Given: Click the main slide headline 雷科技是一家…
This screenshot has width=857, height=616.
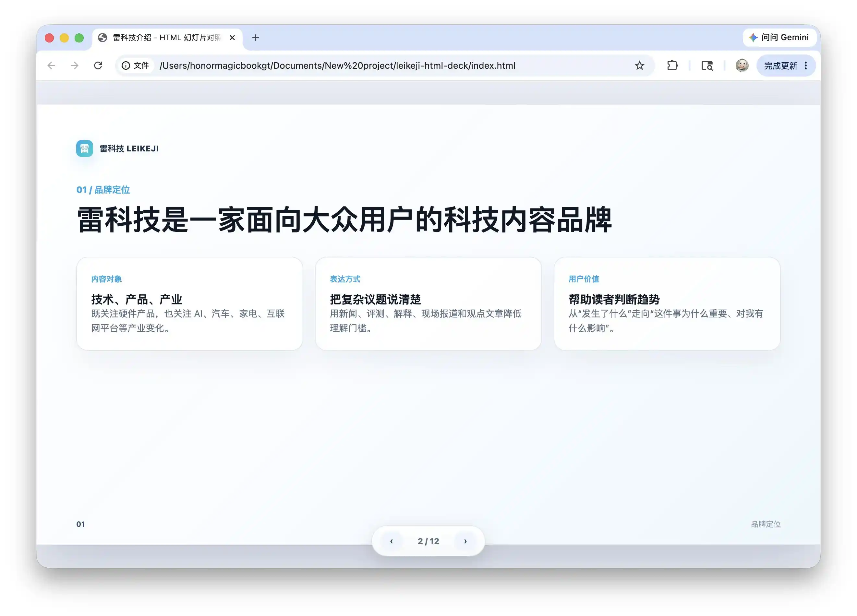Looking at the screenshot, I should tap(344, 220).
